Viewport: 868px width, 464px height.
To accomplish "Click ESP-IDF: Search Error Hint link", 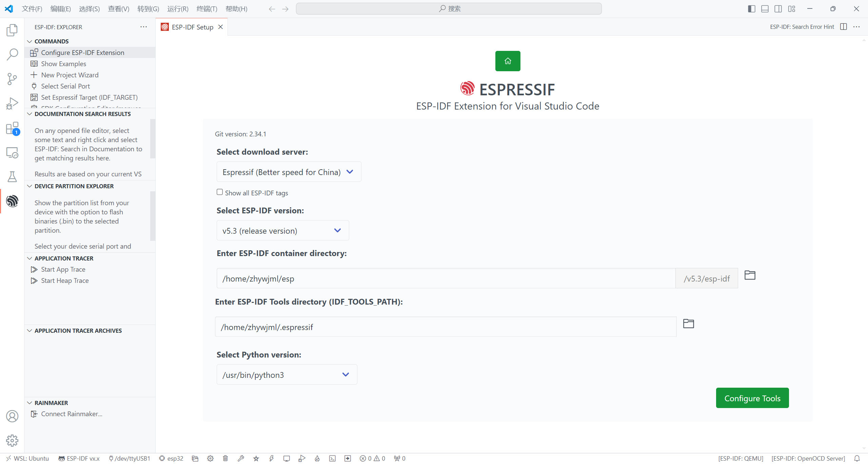I will point(802,27).
